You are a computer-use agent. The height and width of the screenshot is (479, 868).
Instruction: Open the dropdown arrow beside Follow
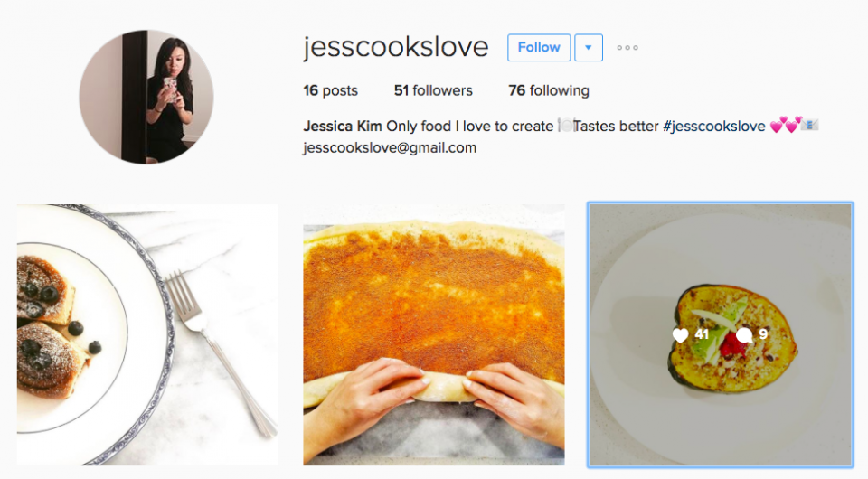point(589,48)
